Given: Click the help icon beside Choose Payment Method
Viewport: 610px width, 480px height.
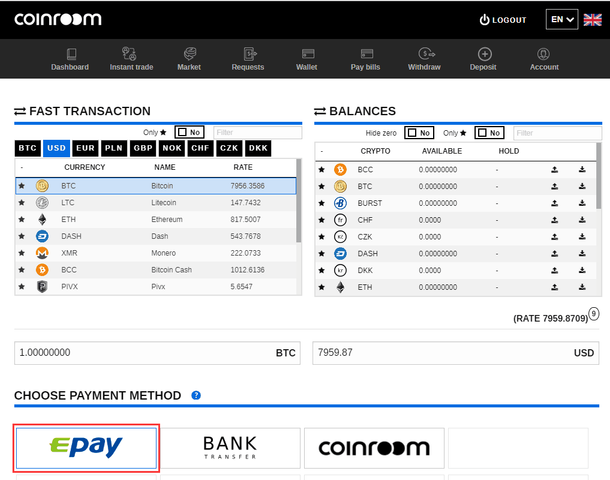Looking at the screenshot, I should click(196, 395).
